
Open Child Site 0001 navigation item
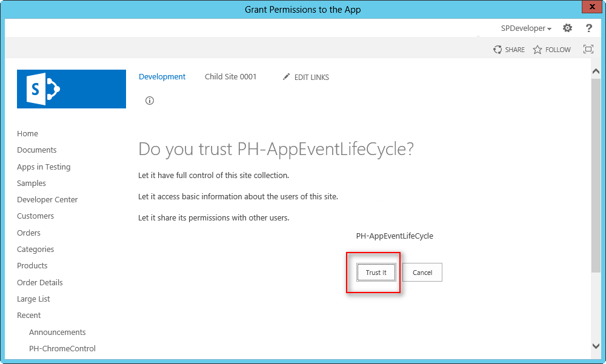click(x=230, y=76)
